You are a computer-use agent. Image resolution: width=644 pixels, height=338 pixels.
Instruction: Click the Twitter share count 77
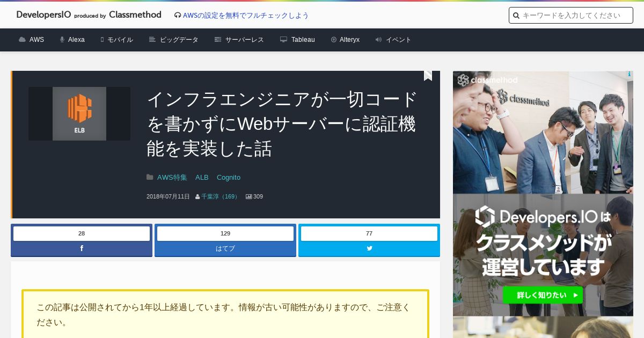[369, 233]
